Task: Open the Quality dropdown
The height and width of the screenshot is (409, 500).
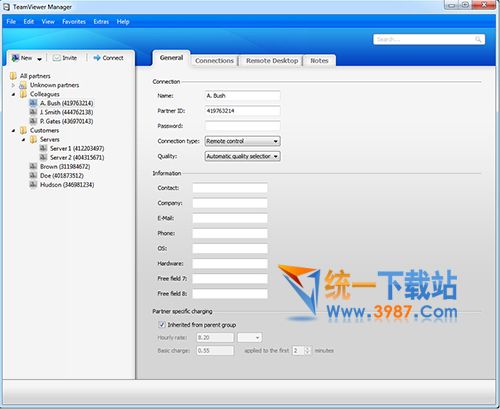Action: pos(242,156)
